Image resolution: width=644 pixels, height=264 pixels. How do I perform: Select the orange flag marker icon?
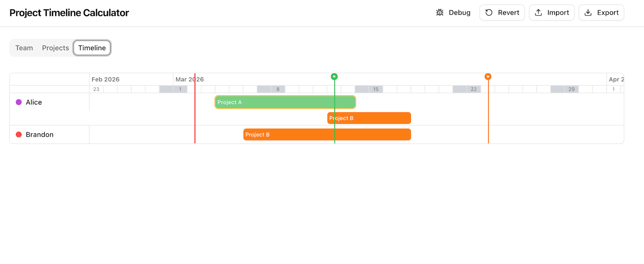488,76
